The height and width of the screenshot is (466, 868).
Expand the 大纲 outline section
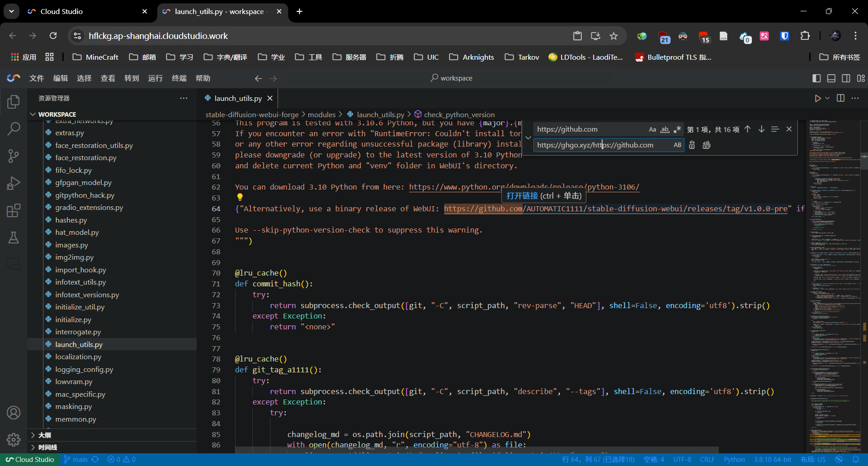tap(44, 435)
